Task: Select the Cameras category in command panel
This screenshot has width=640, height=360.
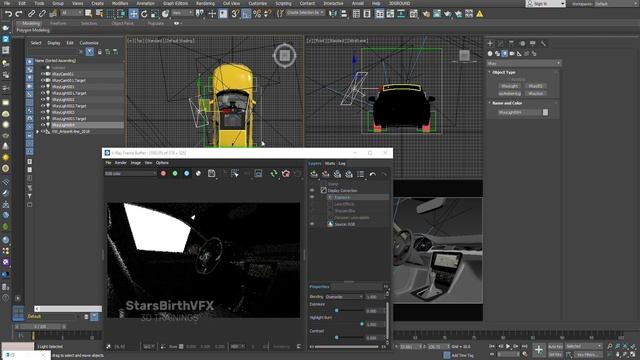Action: pos(512,53)
